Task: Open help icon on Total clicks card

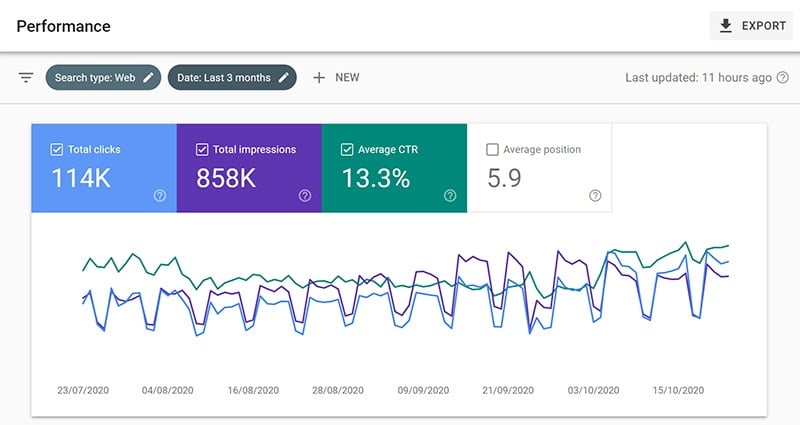Action: click(160, 195)
